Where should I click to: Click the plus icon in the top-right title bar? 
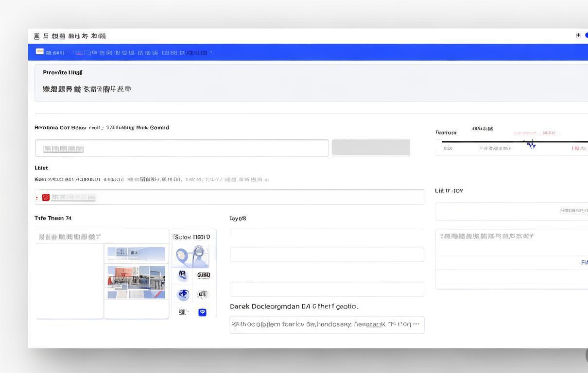(578, 35)
